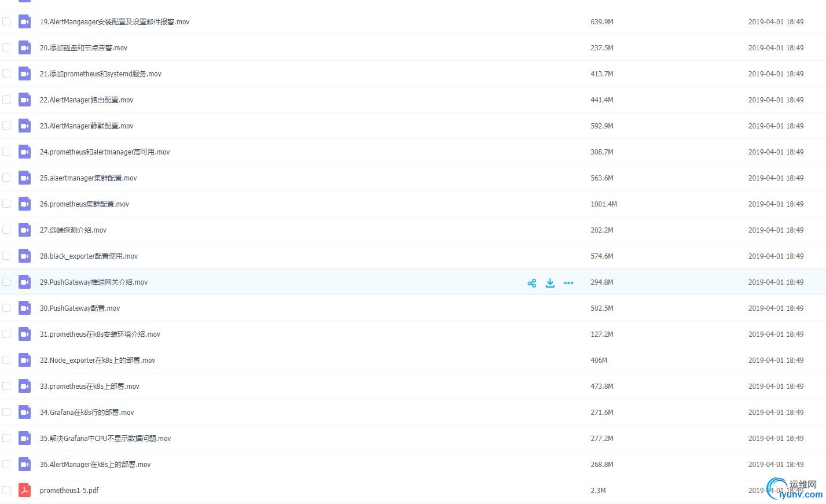Open file 25.alaertmanager集群配置.mov
The height and width of the screenshot is (504, 826).
[x=89, y=178]
